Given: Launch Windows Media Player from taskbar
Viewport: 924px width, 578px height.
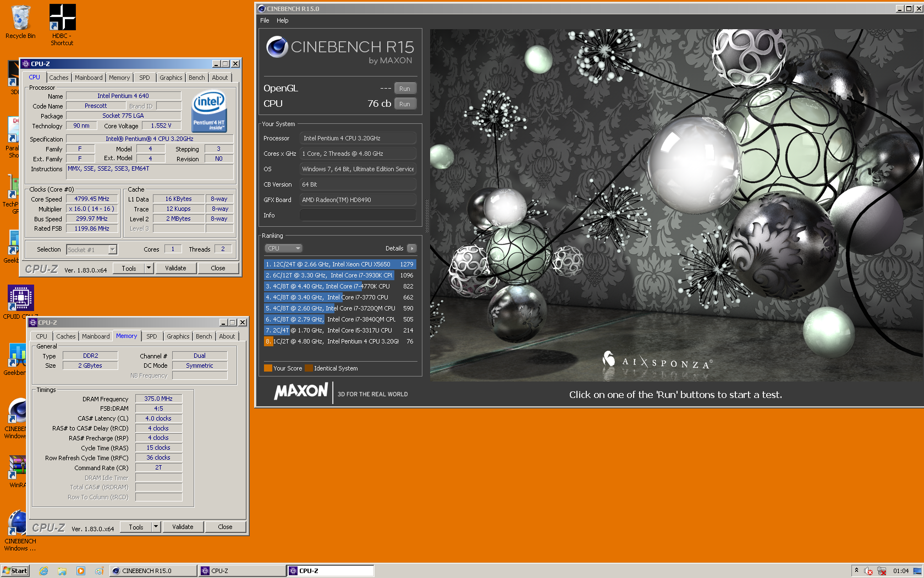Looking at the screenshot, I should [81, 571].
